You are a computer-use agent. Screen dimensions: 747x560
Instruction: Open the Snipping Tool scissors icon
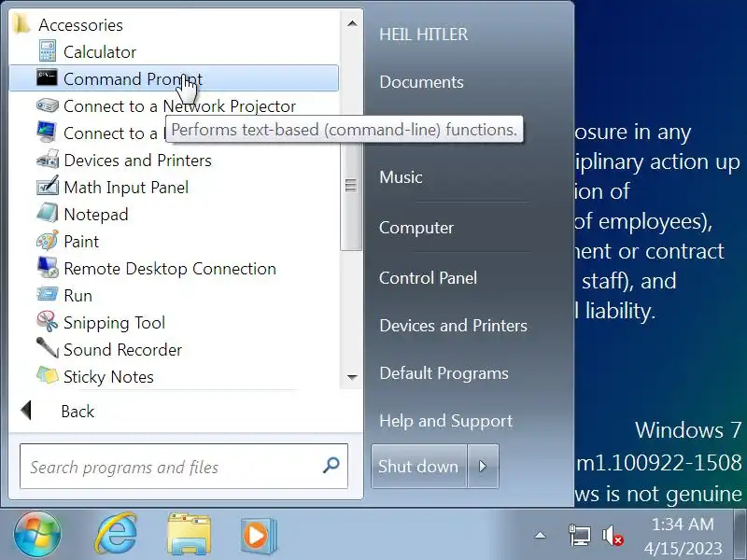coord(48,322)
